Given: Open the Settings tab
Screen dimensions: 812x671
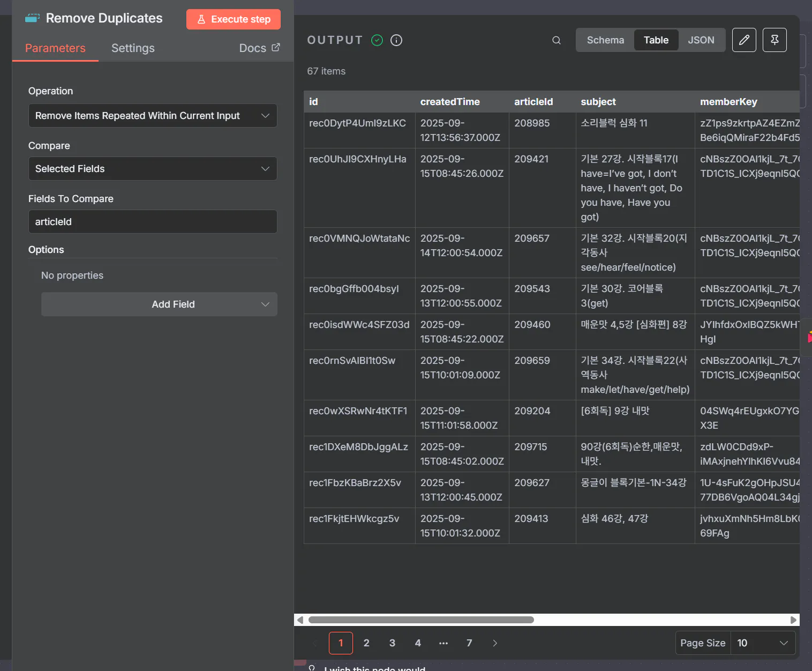Looking at the screenshot, I should [x=133, y=48].
